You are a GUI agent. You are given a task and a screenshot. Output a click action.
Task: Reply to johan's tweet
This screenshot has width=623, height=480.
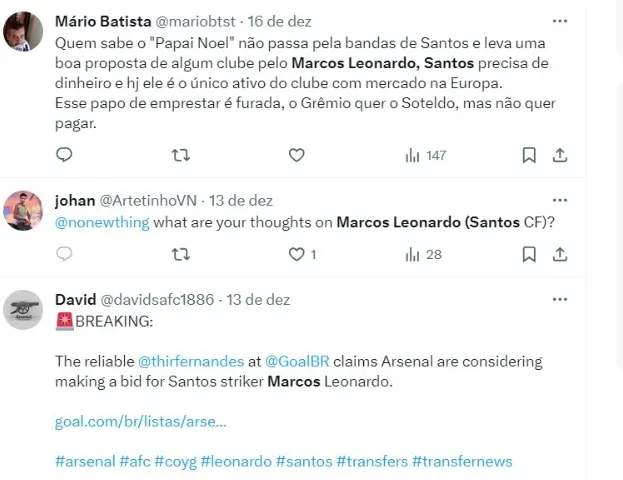click(63, 255)
